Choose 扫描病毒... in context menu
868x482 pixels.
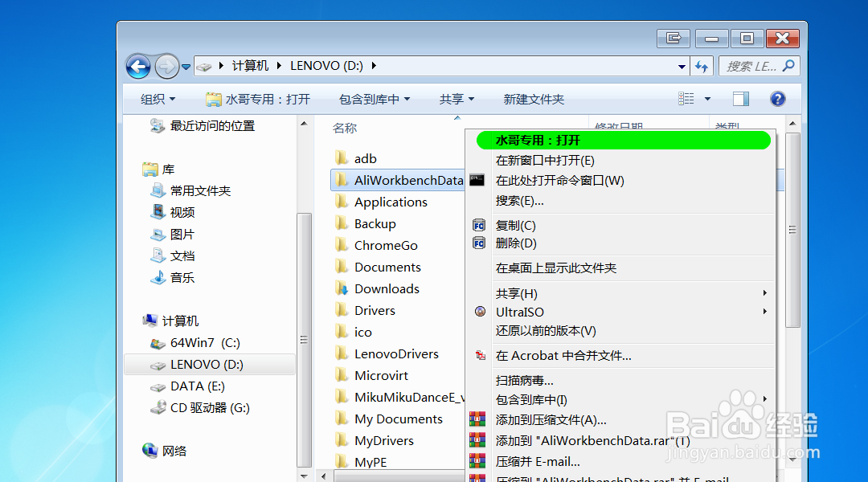coord(620,381)
